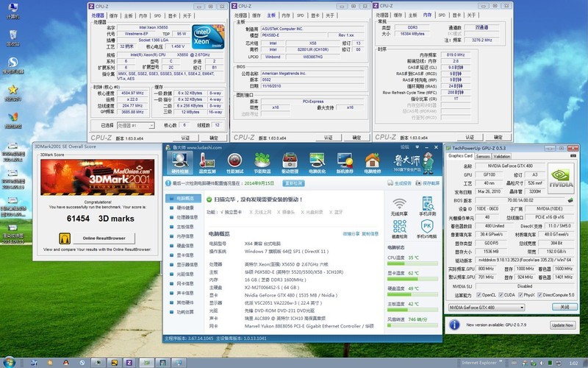
Task: Click the NVIDIA logo in GPU-Z
Action: pyautogui.click(x=561, y=178)
